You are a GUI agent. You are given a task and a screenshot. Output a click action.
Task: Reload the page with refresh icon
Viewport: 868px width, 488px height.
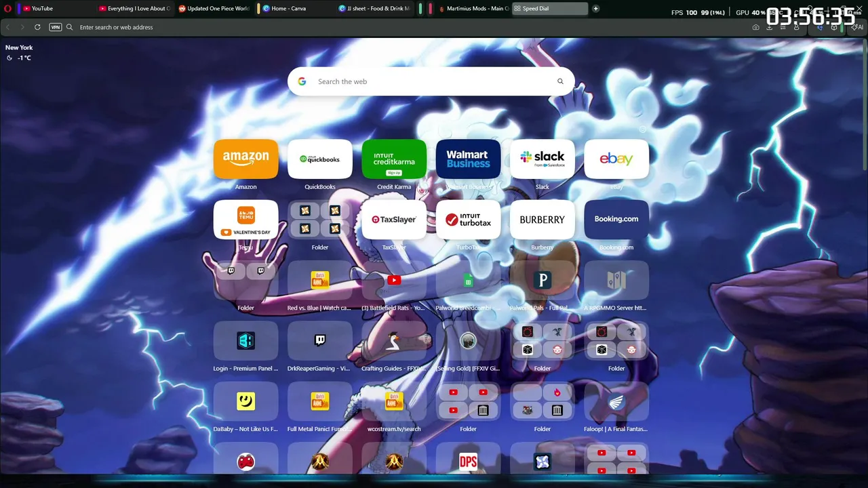[x=37, y=27]
